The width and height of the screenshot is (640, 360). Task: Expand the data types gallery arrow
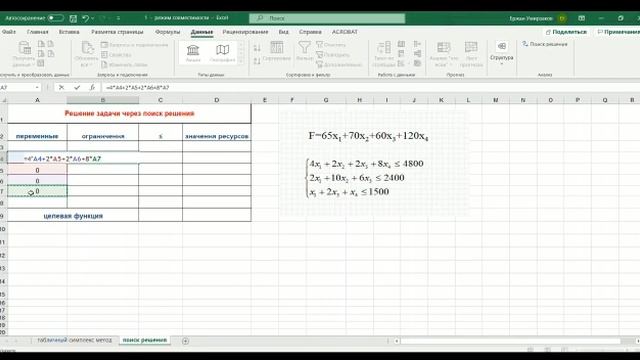241,61
